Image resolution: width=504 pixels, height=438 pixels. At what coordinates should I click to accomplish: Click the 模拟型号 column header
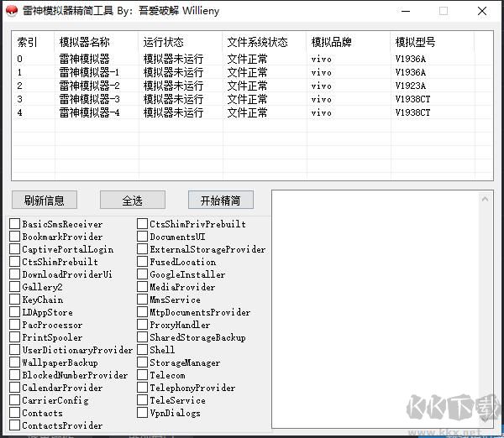click(433, 42)
